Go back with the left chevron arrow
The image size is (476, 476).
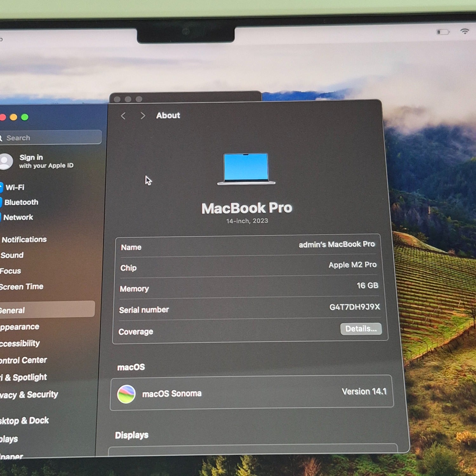coord(123,116)
